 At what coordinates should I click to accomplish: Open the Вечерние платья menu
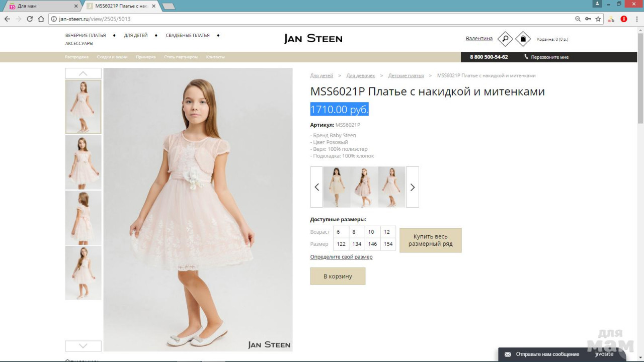86,36
